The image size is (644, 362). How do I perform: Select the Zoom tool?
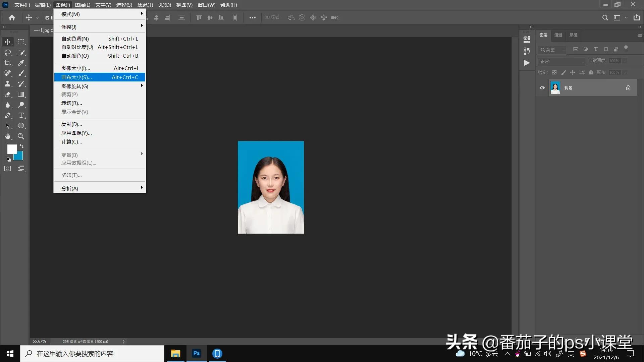coord(21,136)
